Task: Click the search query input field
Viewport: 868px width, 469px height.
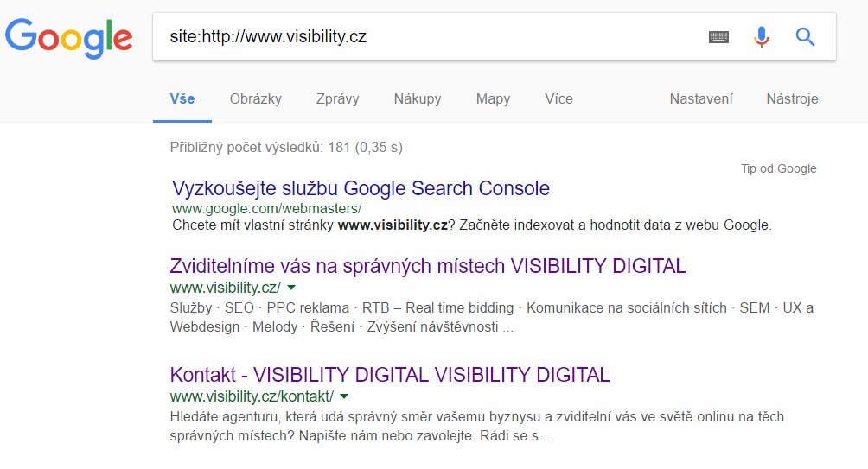Action: 424,37
